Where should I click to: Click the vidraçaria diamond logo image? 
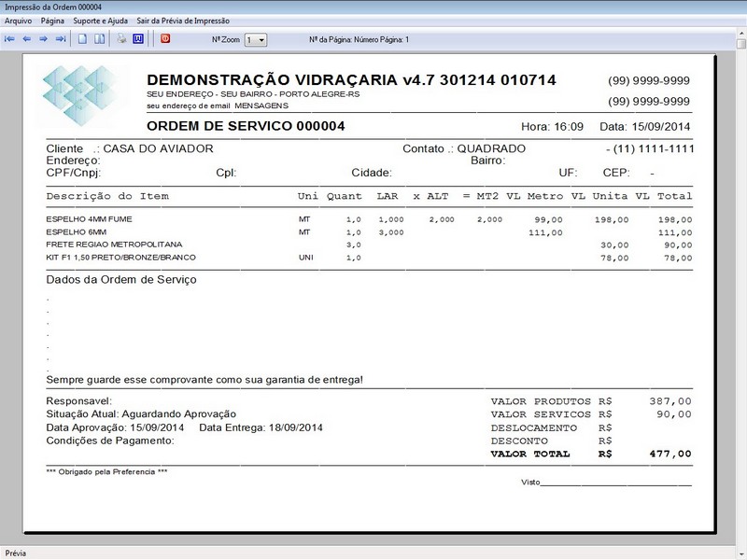pyautogui.click(x=81, y=95)
